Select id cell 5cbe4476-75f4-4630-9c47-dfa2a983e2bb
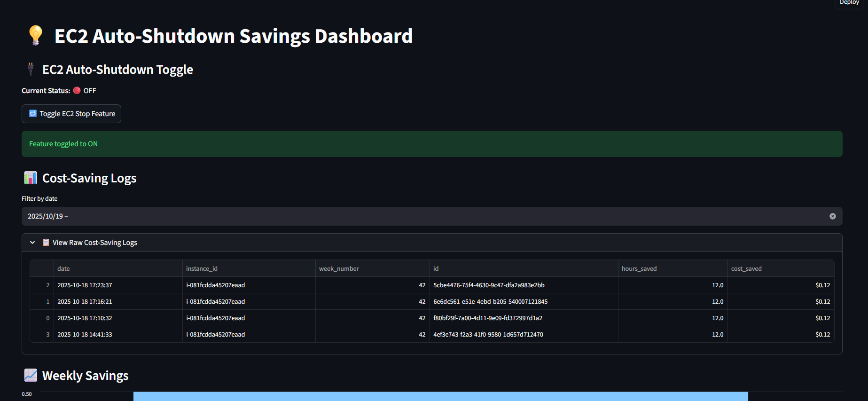Image resolution: width=868 pixels, height=401 pixels. coord(524,285)
